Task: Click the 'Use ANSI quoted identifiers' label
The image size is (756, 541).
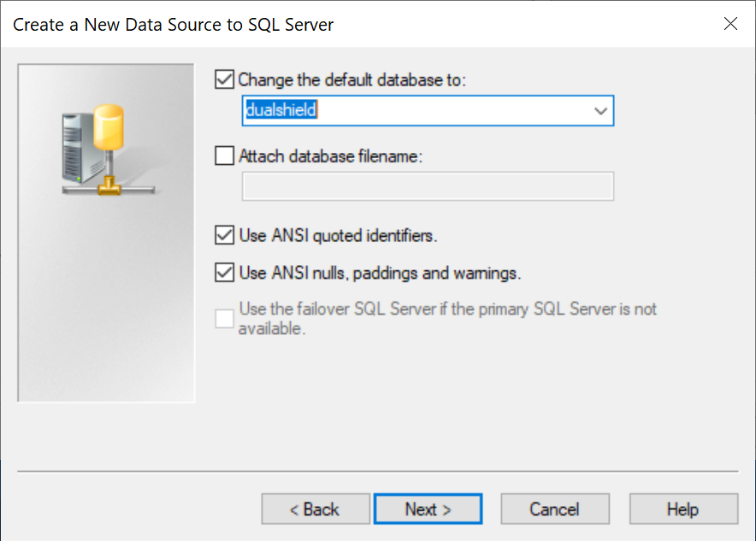Action: click(338, 235)
